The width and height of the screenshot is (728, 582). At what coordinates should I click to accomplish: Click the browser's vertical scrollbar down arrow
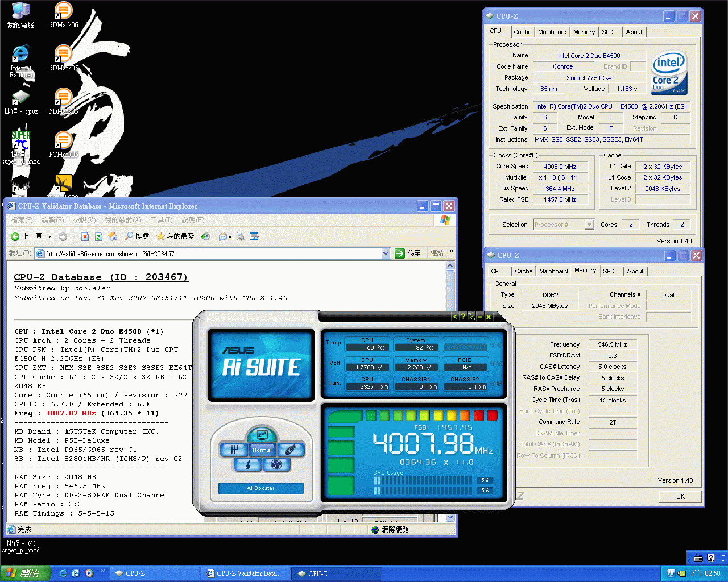pyautogui.click(x=450, y=518)
